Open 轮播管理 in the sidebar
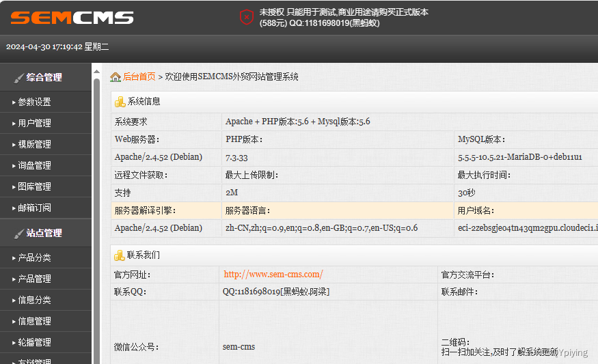 pos(34,342)
